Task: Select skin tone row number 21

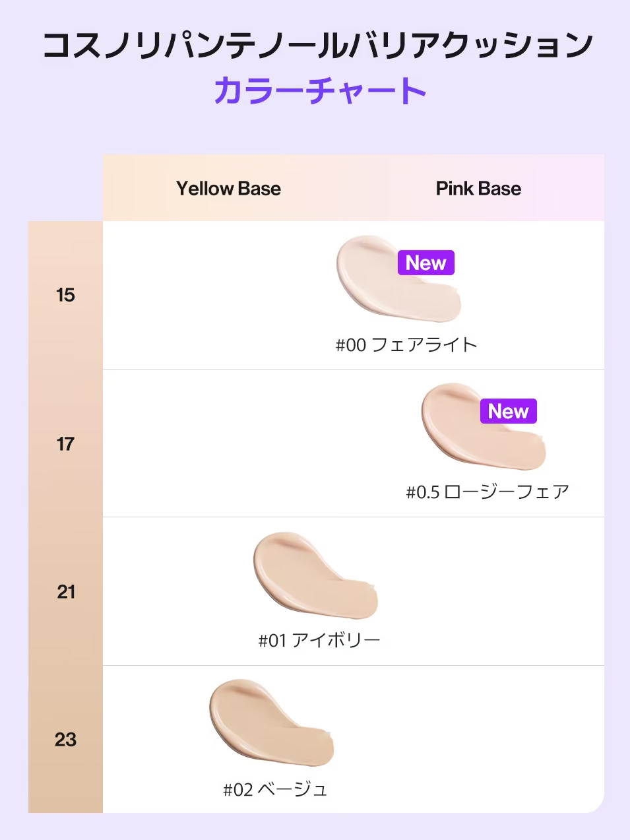Action: click(65, 591)
